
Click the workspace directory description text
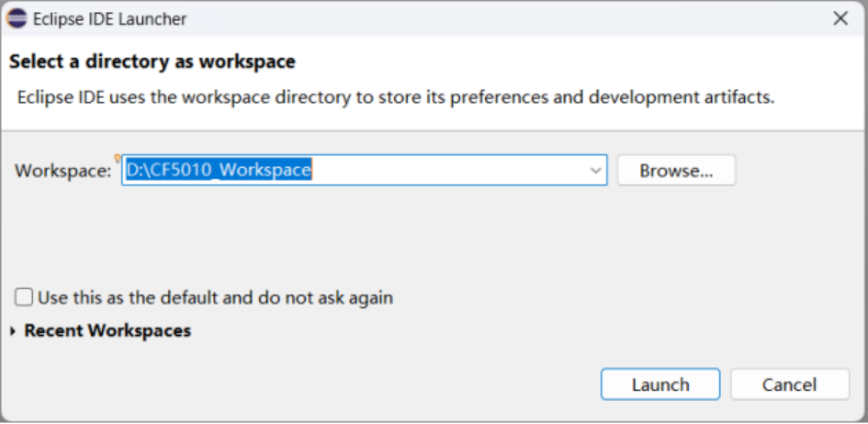(396, 96)
